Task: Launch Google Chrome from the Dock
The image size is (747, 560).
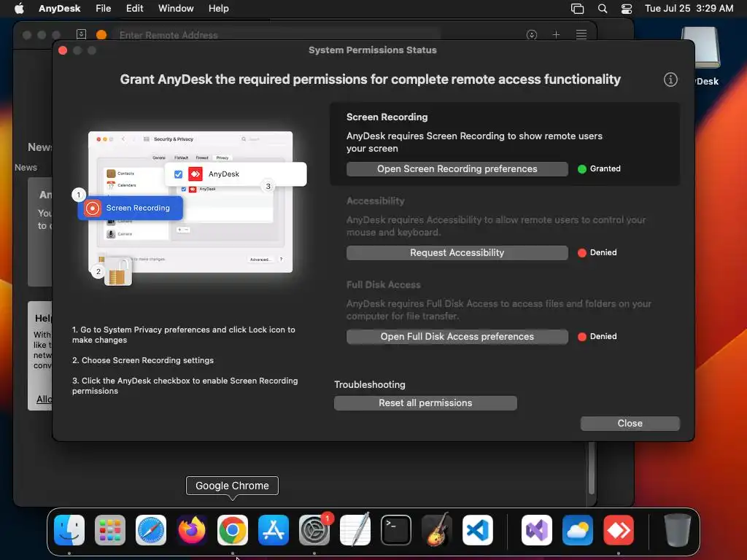Action: tap(233, 530)
